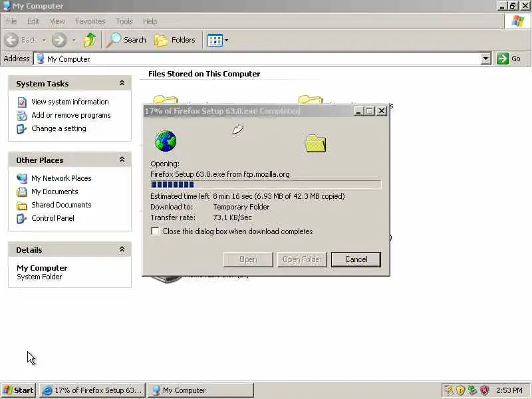Toggle the Folders pane button

click(175, 40)
